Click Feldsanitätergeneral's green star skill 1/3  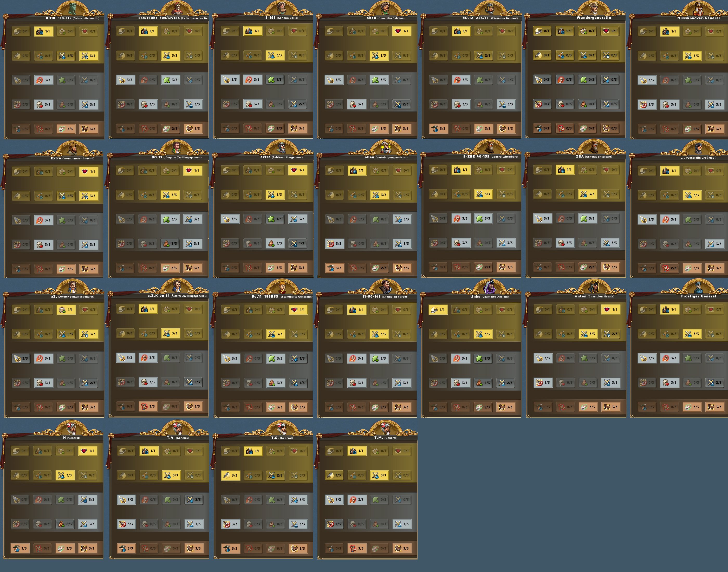[x=275, y=219]
